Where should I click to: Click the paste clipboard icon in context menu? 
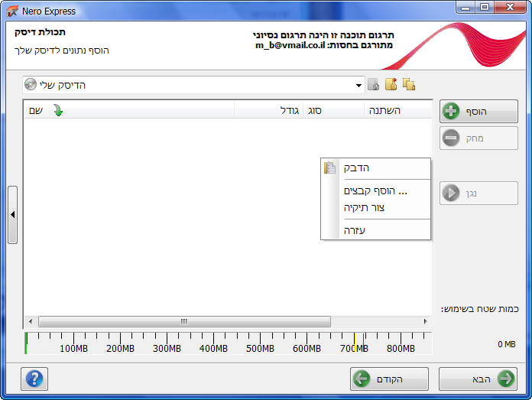pyautogui.click(x=329, y=167)
